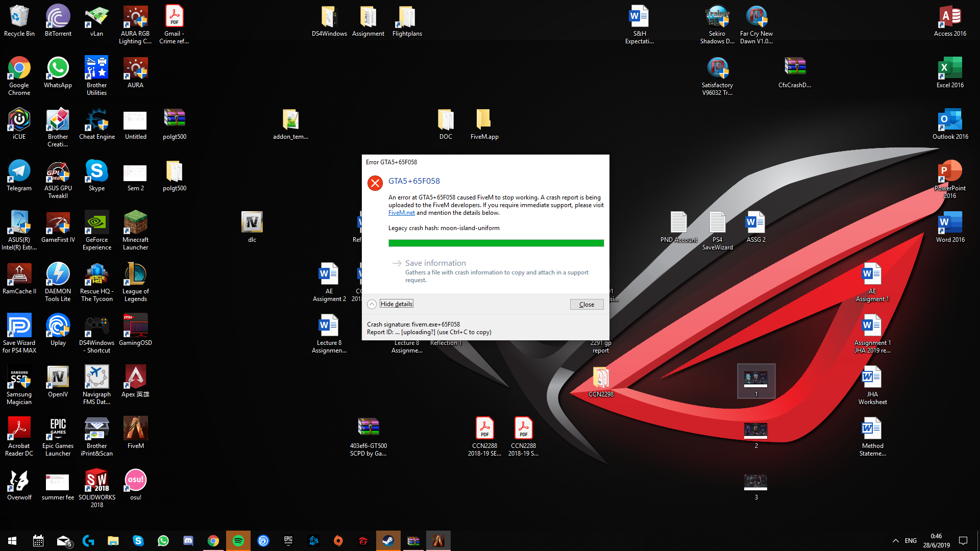This screenshot has width=980, height=551.
Task: Open Discord from the taskbar
Action: (x=188, y=541)
